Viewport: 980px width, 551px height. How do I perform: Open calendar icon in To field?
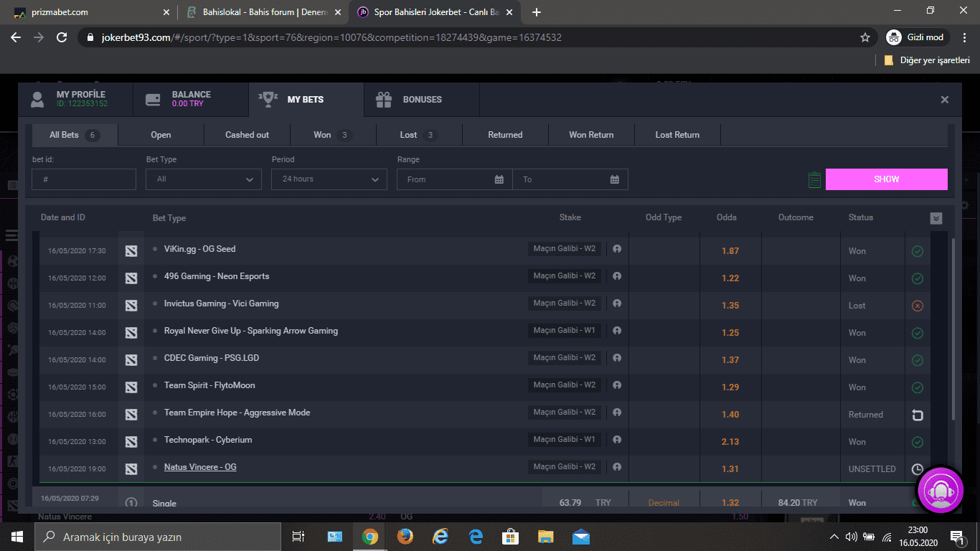615,179
